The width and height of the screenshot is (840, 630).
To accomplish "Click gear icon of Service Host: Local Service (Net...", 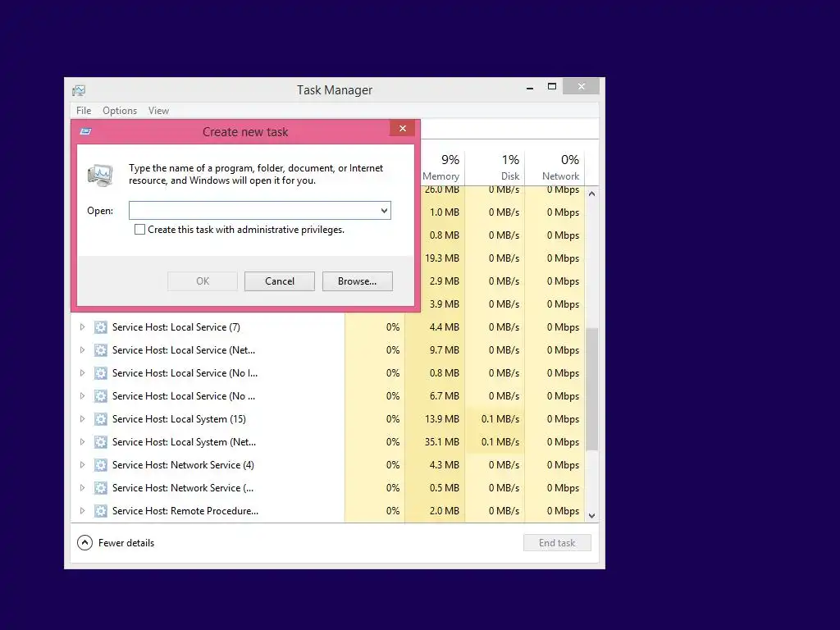I will click(x=101, y=350).
